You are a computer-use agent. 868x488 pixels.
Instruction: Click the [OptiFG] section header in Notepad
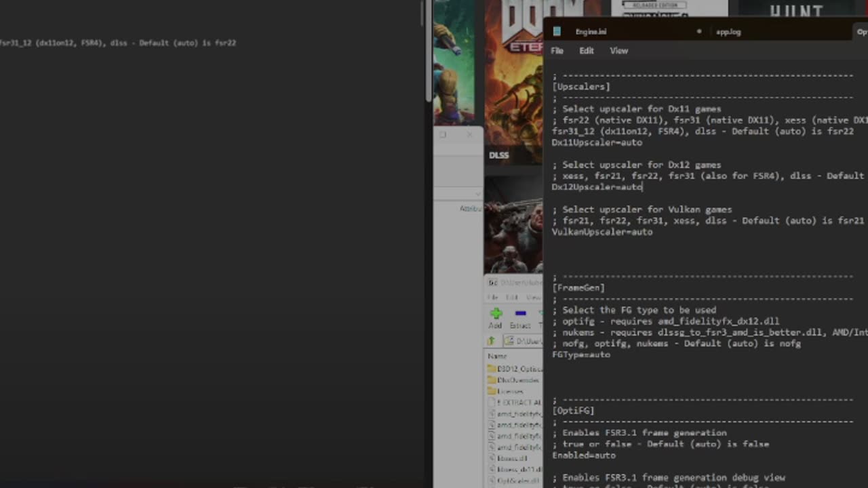573,411
